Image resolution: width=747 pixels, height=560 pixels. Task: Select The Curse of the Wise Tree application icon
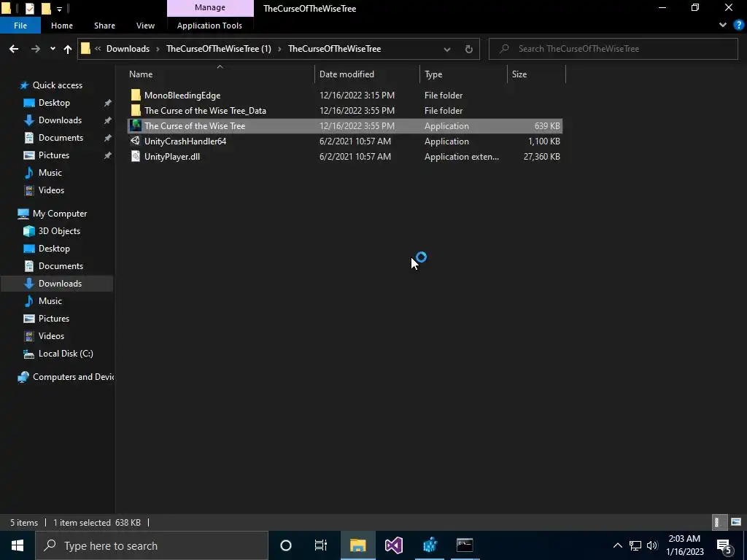136,125
